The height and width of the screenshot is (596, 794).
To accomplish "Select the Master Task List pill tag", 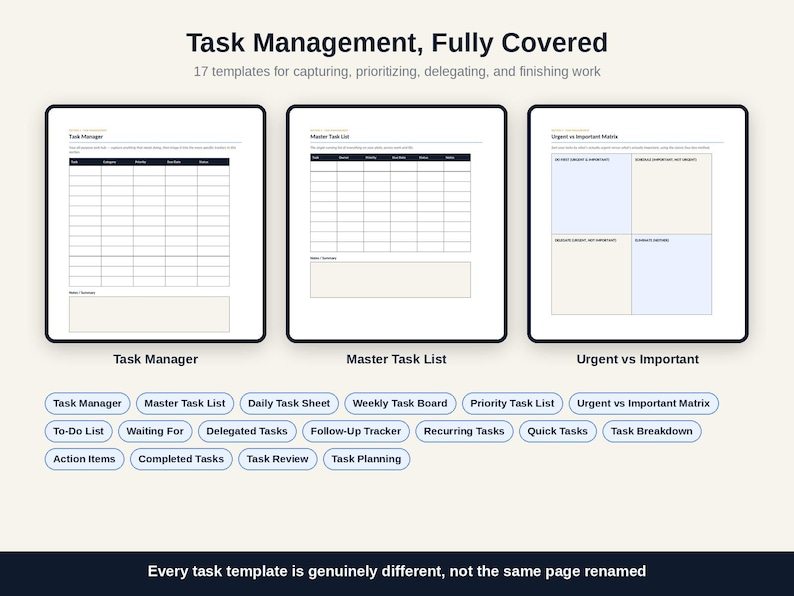I will (185, 404).
